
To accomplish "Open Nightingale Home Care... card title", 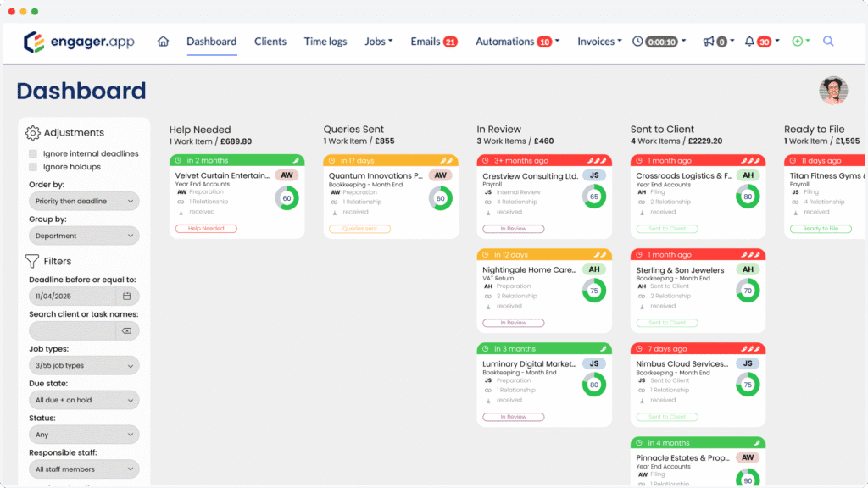I will [x=530, y=270].
